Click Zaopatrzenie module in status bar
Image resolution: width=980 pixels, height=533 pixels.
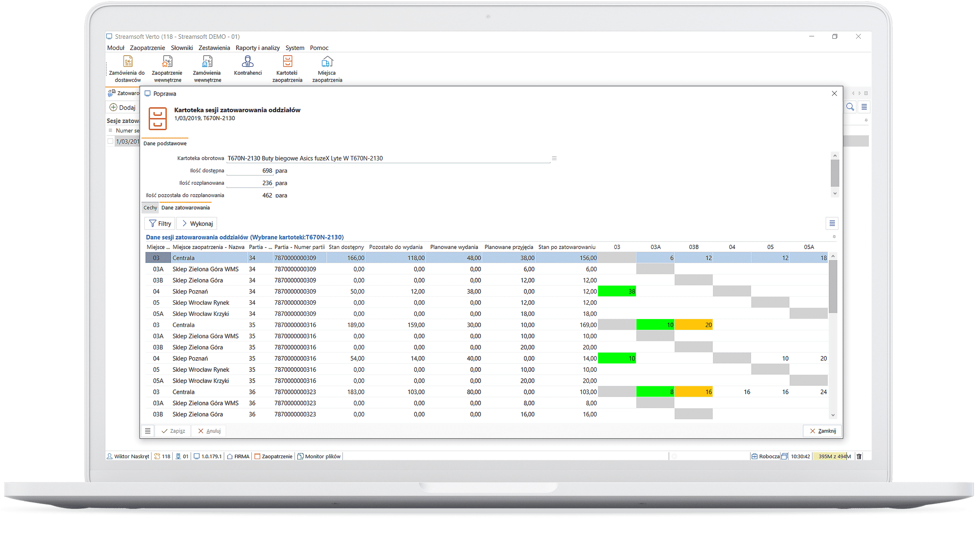click(273, 456)
